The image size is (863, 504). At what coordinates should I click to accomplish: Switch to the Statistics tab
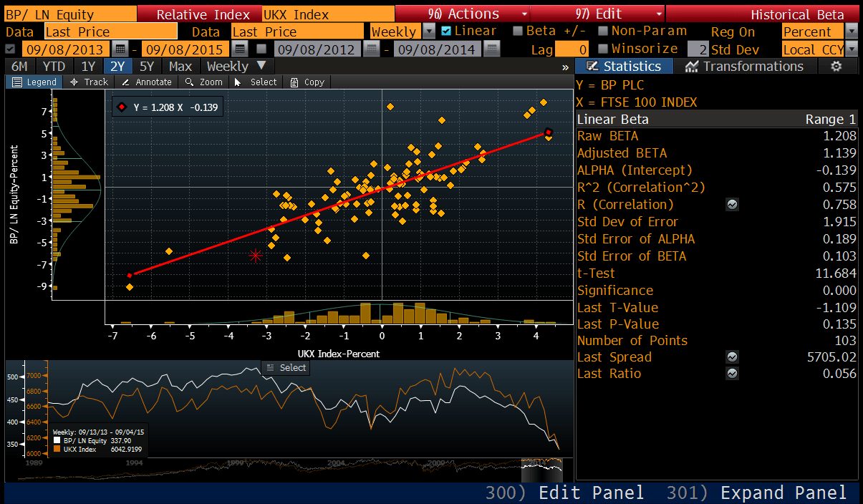pos(624,67)
